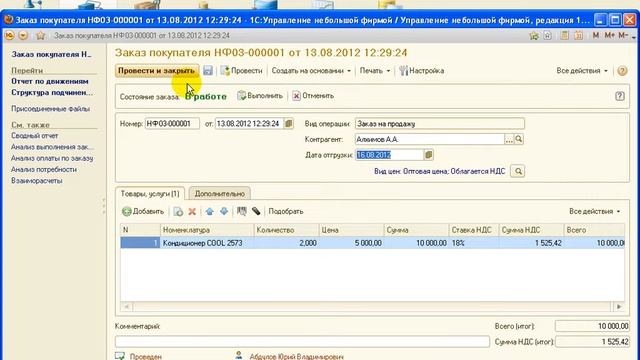Click the quantity cell 2,000
The width and height of the screenshot is (640, 360).
click(286, 243)
